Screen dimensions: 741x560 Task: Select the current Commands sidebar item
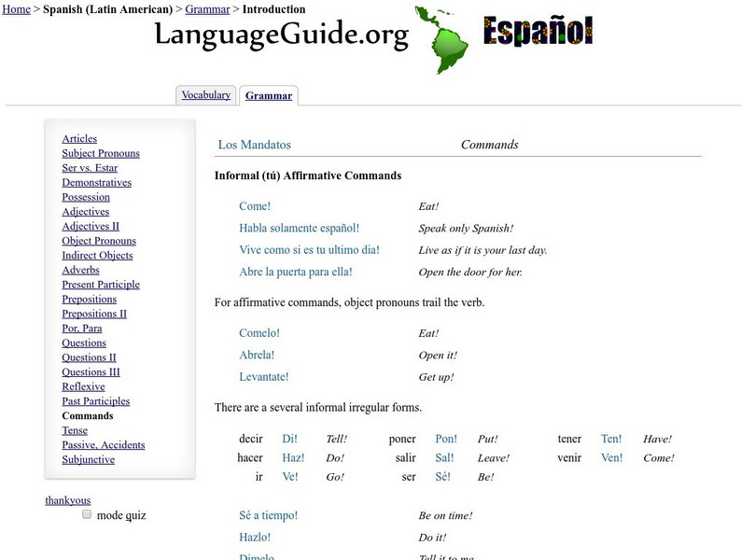click(x=88, y=416)
